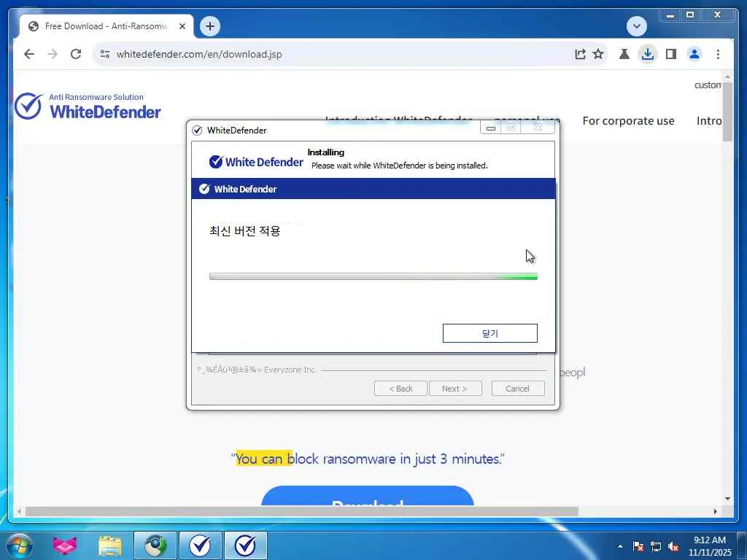
Task: Open a new browser tab
Action: [210, 26]
